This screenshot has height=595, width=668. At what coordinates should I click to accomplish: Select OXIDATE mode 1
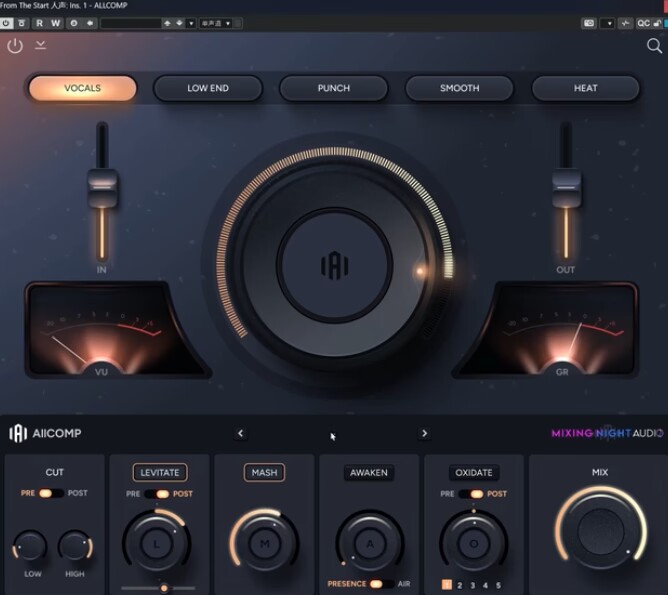446,584
